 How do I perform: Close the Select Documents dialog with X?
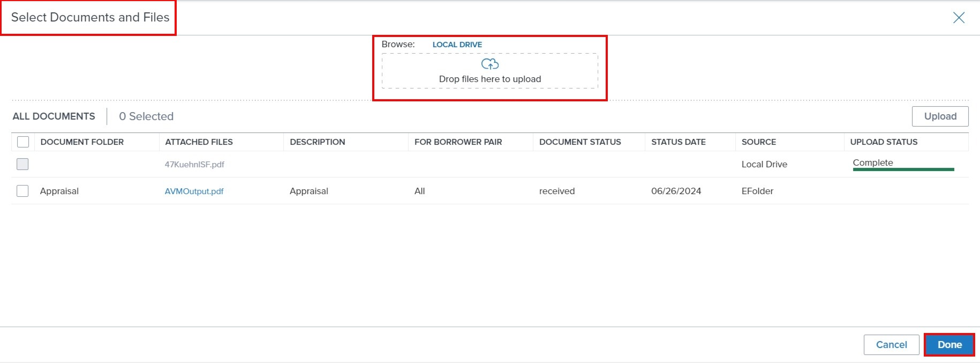click(x=959, y=18)
